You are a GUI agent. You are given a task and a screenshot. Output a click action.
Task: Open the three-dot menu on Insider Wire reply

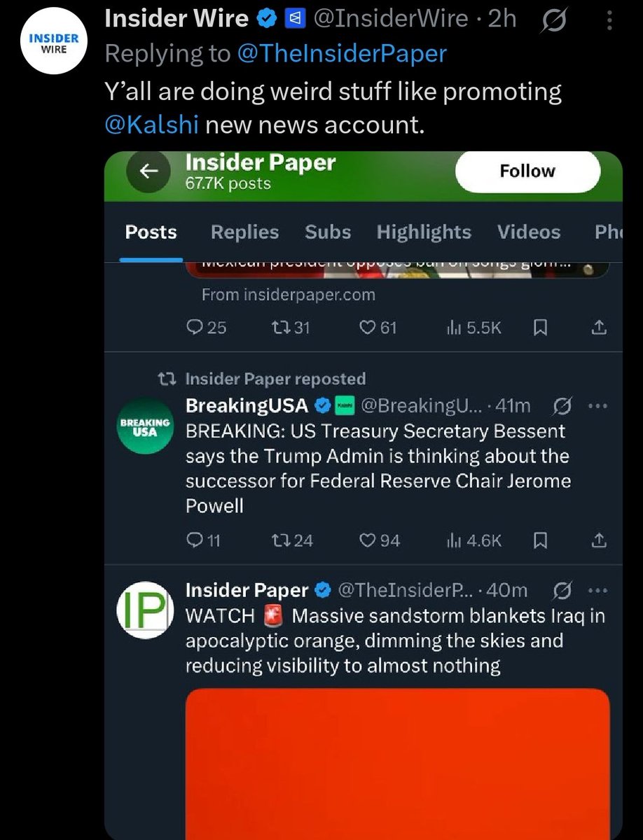click(x=609, y=22)
